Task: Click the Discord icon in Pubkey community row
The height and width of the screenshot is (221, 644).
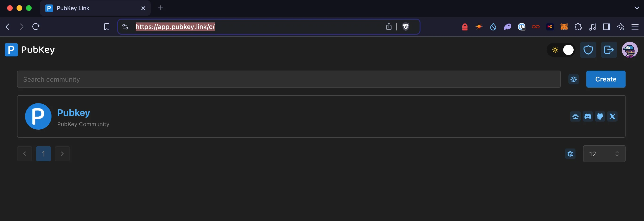Action: pos(588,116)
